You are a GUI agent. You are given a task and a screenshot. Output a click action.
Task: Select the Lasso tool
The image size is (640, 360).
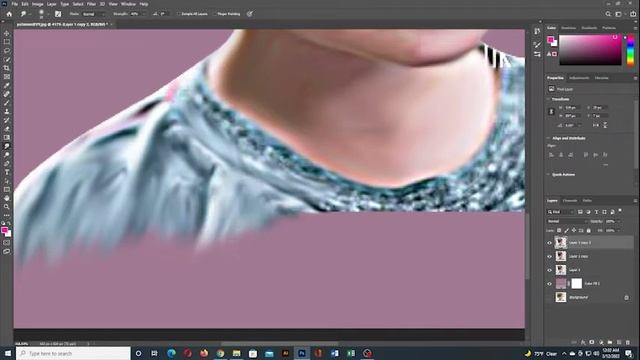[7, 51]
